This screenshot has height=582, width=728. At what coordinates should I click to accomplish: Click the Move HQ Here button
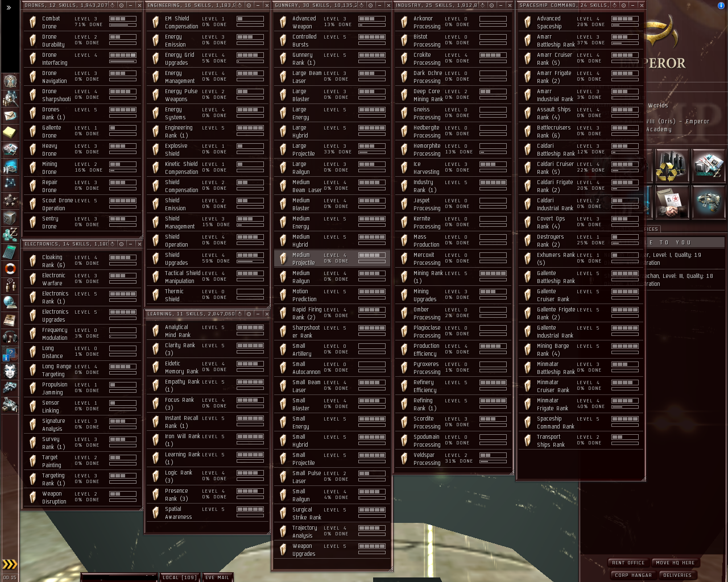point(675,563)
